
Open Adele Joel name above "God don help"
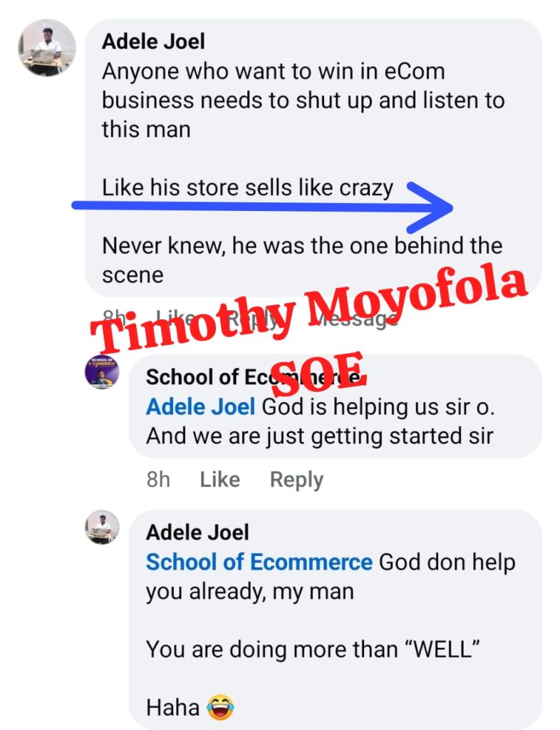[x=197, y=532]
